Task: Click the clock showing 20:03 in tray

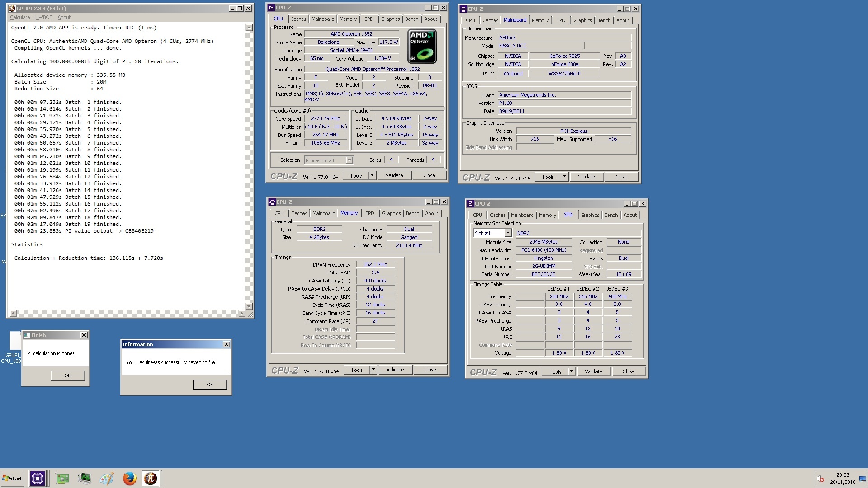Action: coord(842,475)
